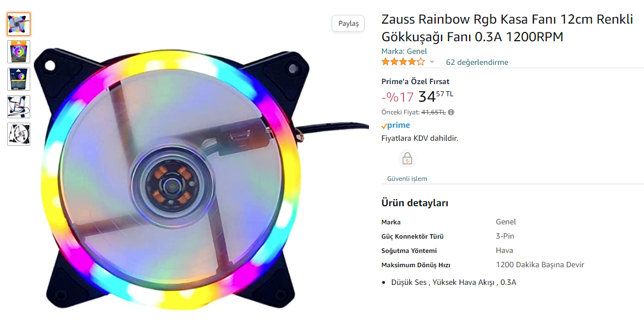This screenshot has width=644, height=325.
Task: Click the secure transaction lock icon
Action: [407, 158]
